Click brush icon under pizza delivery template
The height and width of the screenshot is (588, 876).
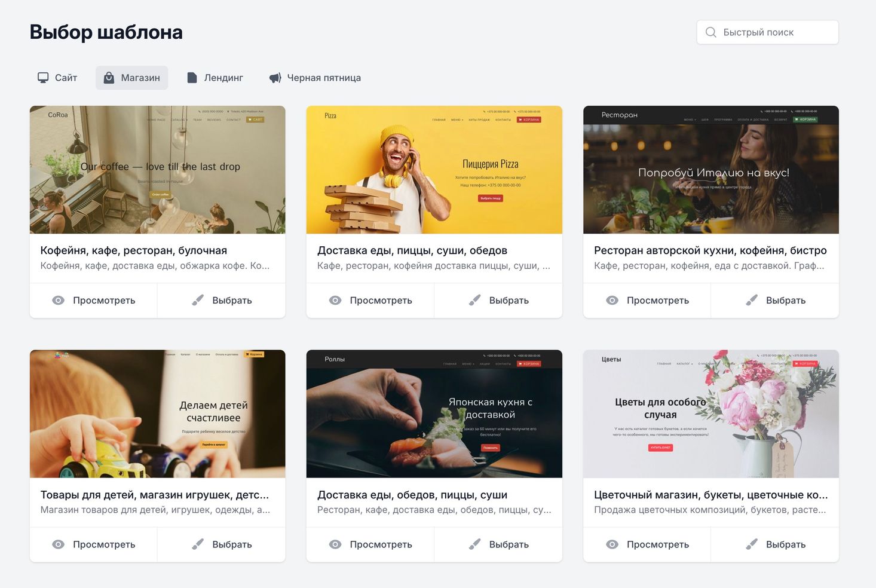coord(474,300)
